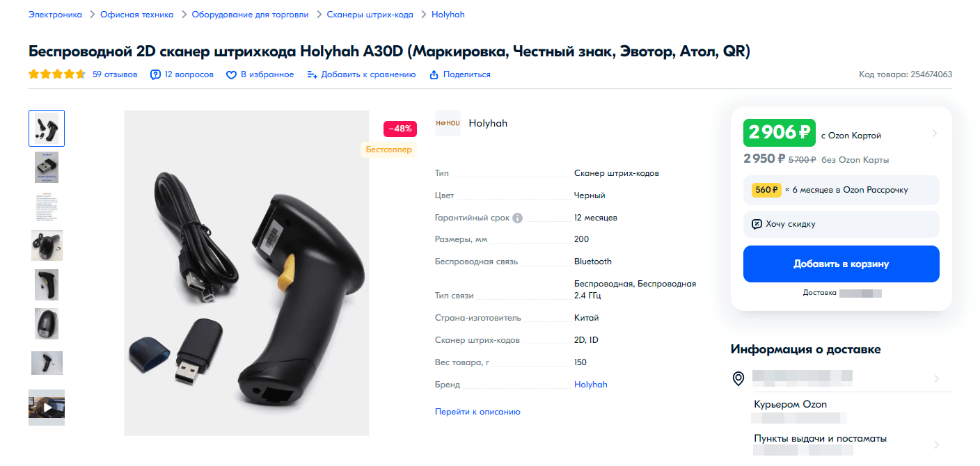Expand Ozon Картой price details chevron
Screen dimensions: 980x466
[934, 134]
